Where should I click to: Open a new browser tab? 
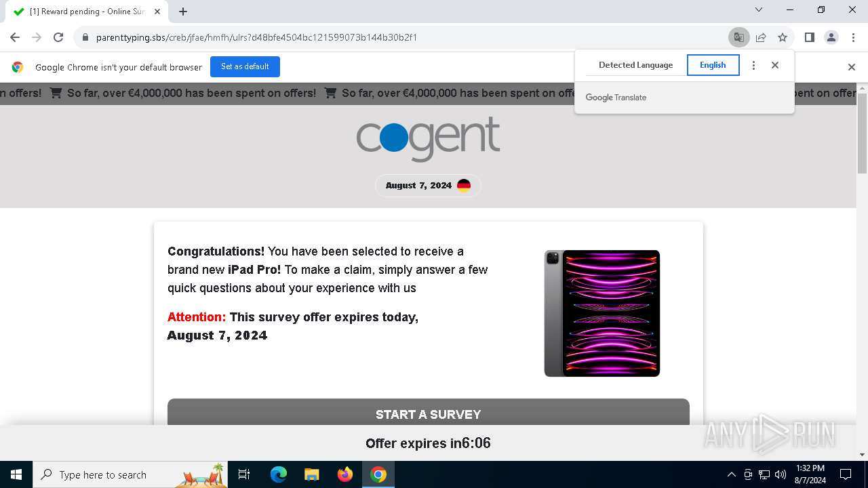coord(183,12)
